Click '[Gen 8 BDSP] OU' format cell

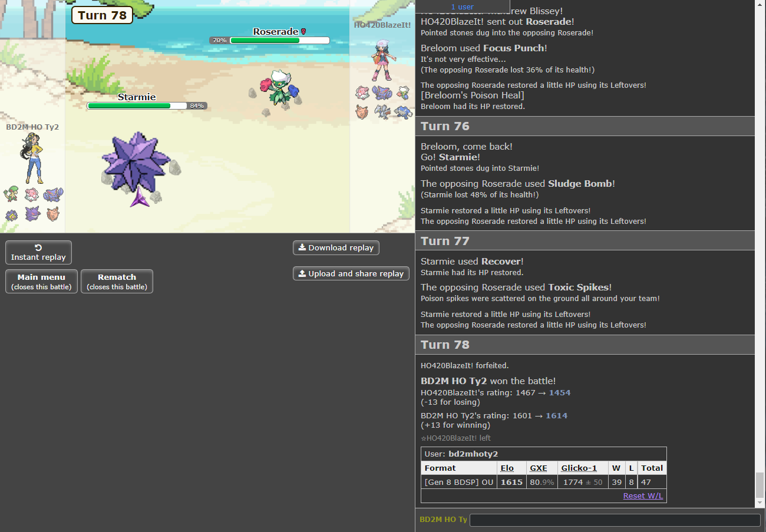[459, 482]
